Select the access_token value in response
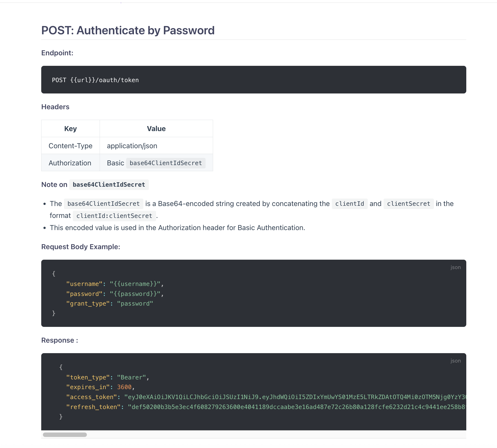The image size is (497, 448). tap(295, 397)
